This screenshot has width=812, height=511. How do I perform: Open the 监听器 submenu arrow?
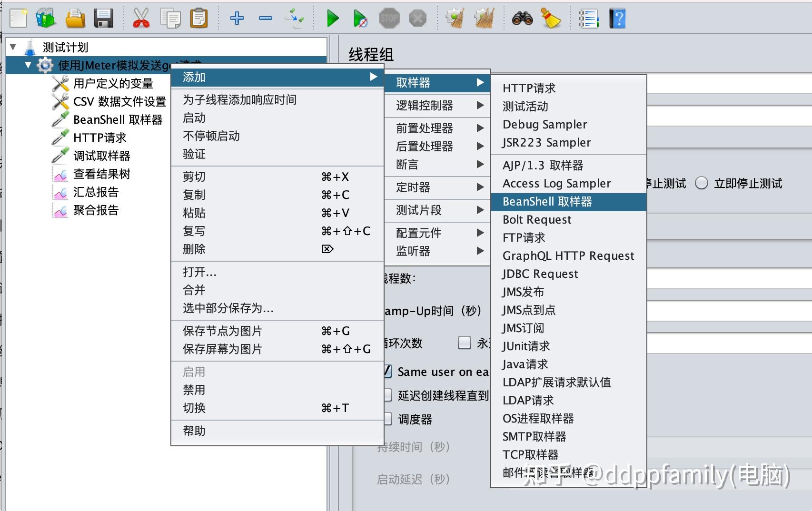pos(480,252)
